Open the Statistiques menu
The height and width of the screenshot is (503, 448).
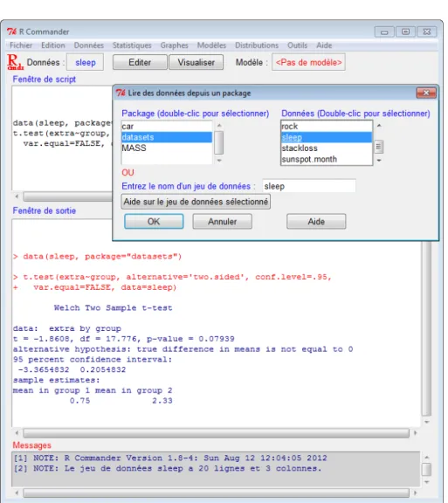point(132,45)
